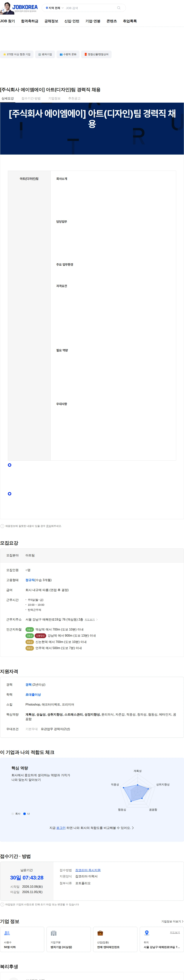This screenshot has height=980, width=184.
Task: Click Photoshop, 애프터이펙트, 프리미어 skill text
Action: click(x=50, y=705)
